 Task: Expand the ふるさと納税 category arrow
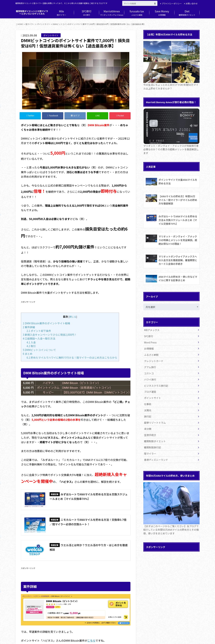(198, 354)
